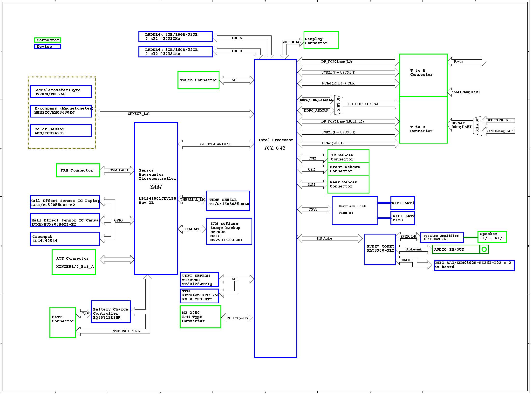The width and height of the screenshot is (532, 394).
Task: Select the blue Device legend box
Action: [48, 47]
